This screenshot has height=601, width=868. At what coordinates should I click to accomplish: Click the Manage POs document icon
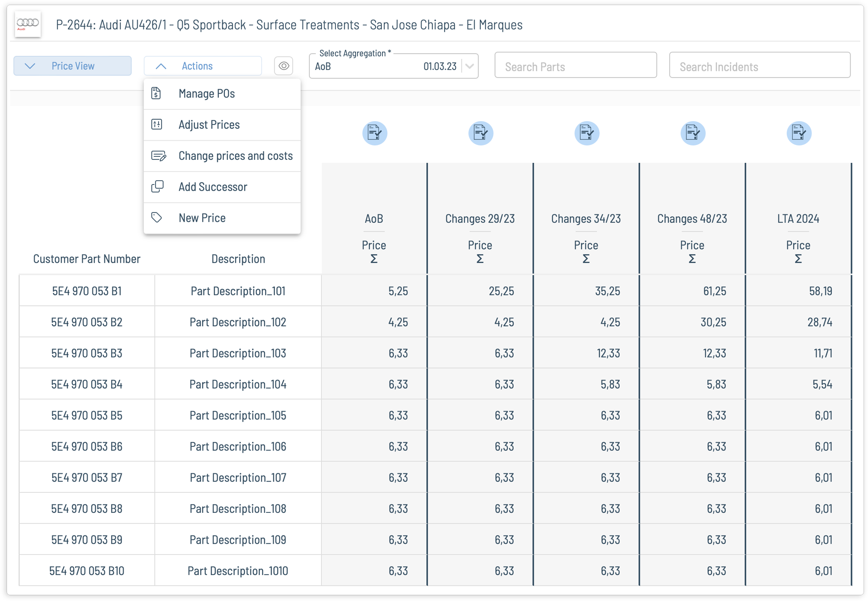coord(156,93)
